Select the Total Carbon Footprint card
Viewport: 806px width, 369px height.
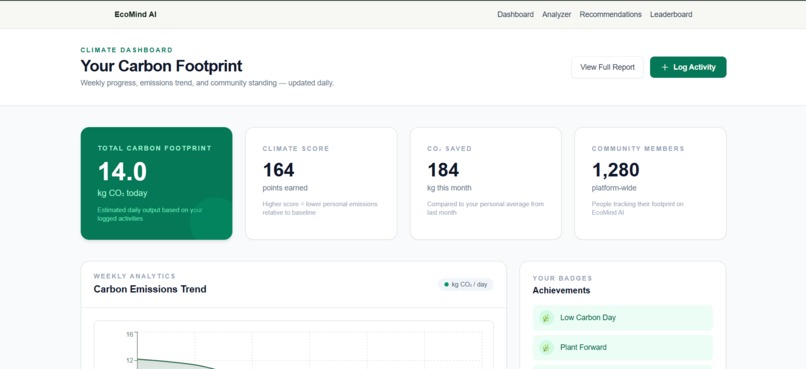coord(156,183)
